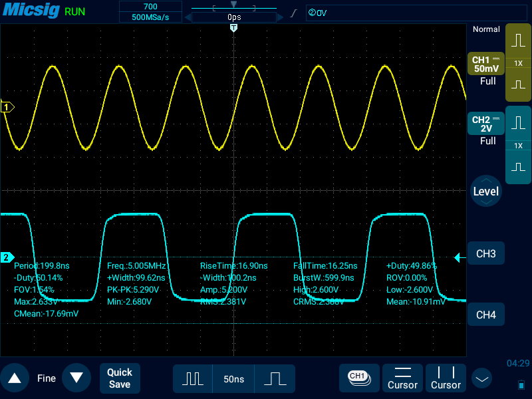Expand timebase with single-pulse icon
This screenshot has height=399, width=532.
(275, 378)
